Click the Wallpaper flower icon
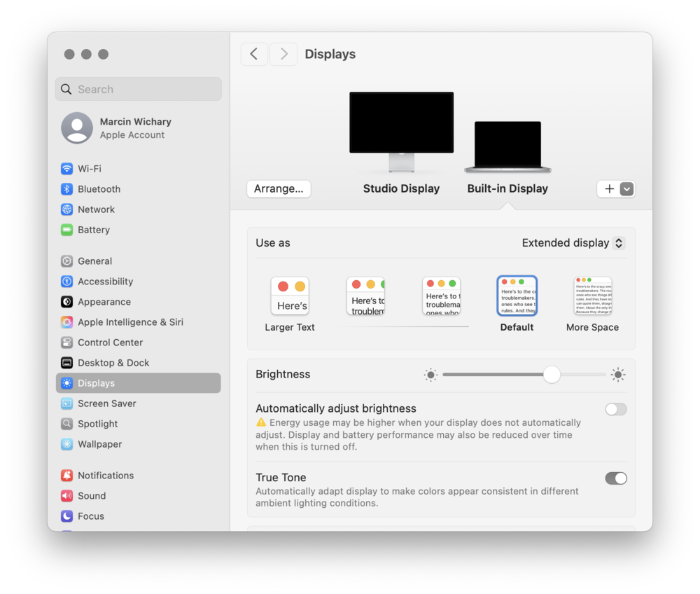Image resolution: width=700 pixels, height=594 pixels. tap(67, 444)
